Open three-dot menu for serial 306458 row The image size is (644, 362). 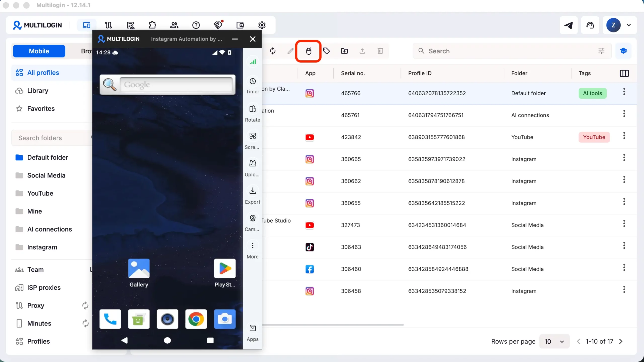pos(624,289)
